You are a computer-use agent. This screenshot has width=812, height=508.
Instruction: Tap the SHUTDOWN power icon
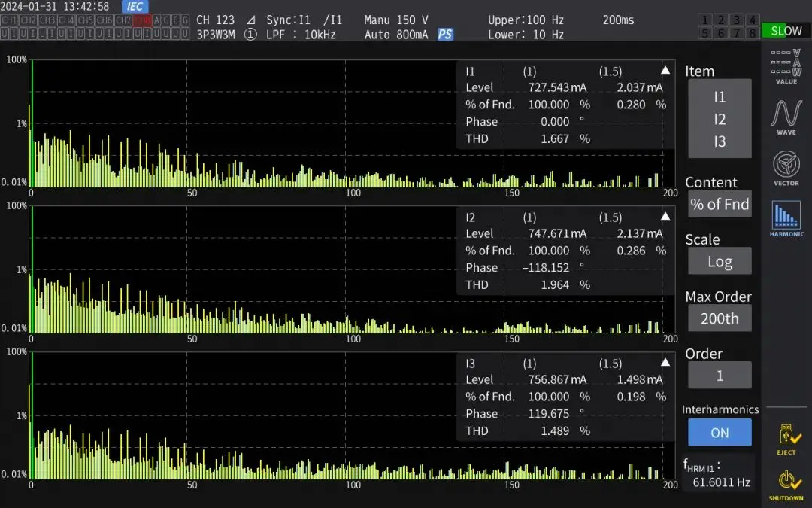pyautogui.click(x=786, y=485)
